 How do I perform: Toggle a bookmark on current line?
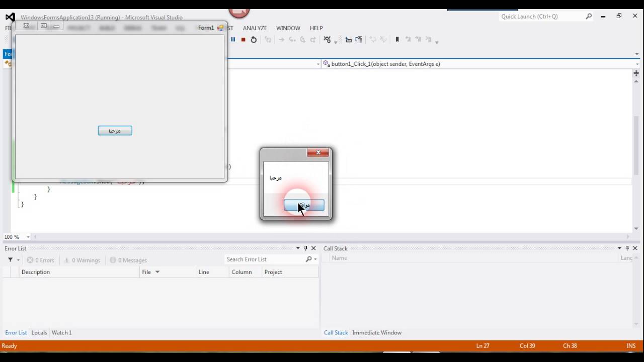tap(397, 40)
